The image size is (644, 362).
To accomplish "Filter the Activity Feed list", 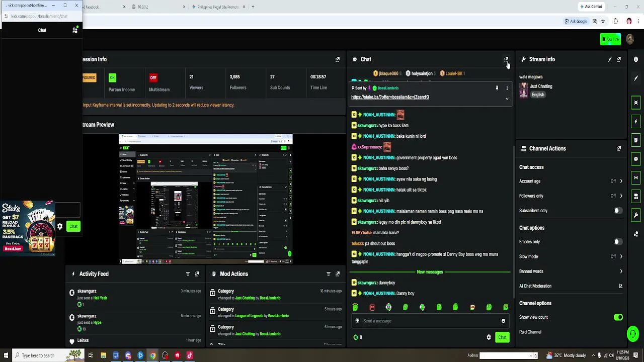I will [x=188, y=274].
